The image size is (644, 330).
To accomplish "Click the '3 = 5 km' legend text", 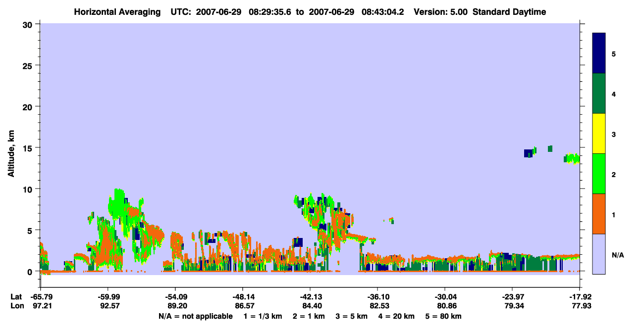I will tap(351, 316).
